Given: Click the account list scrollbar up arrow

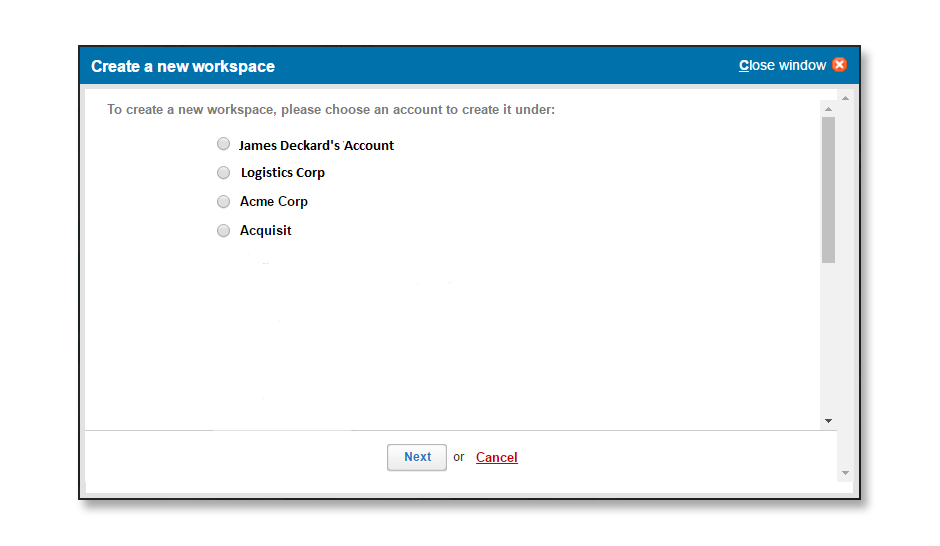Looking at the screenshot, I should [828, 109].
